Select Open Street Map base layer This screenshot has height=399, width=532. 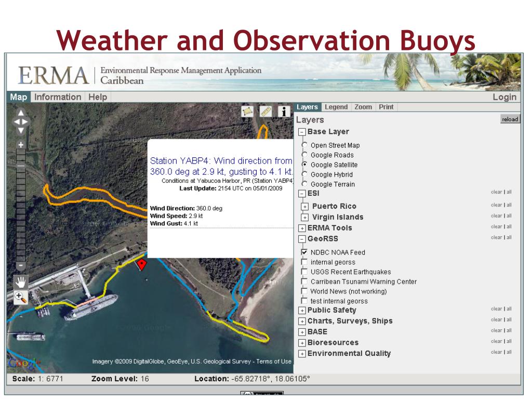click(x=304, y=145)
